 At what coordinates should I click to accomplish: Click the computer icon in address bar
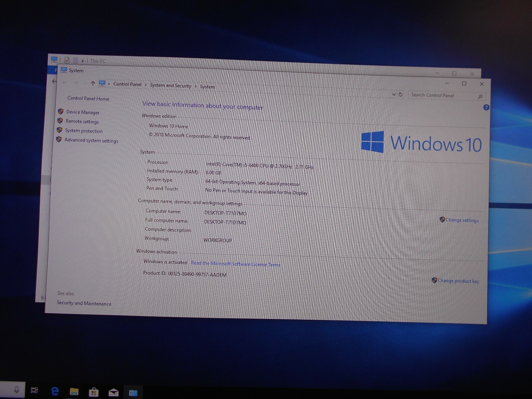point(102,83)
